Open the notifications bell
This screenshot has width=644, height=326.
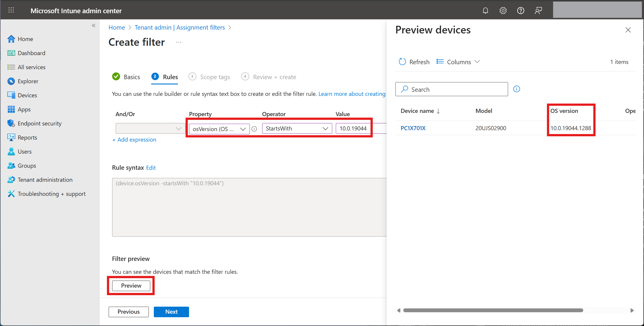point(485,11)
